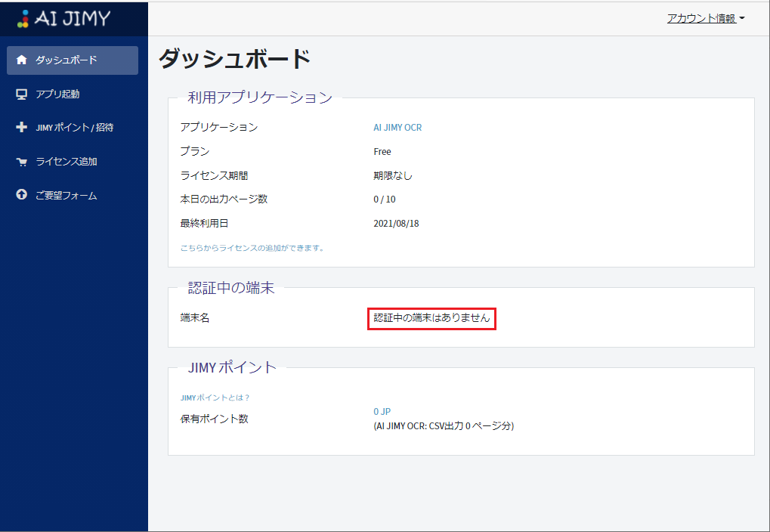Follow the こちらからライセンスの追加ができます link
This screenshot has width=770, height=532.
252,248
